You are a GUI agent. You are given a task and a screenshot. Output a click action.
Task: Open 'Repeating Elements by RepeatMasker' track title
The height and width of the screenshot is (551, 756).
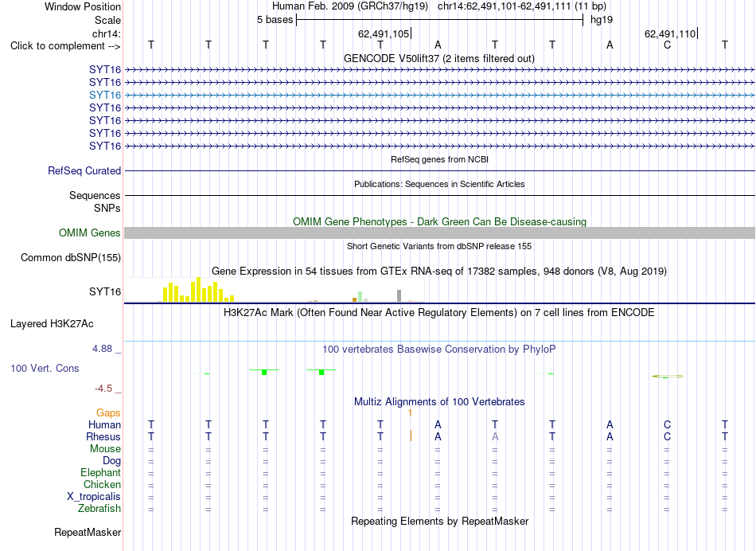point(439,522)
